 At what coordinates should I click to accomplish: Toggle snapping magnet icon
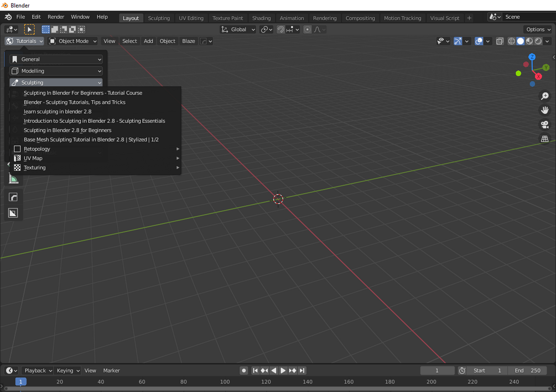(x=280, y=29)
